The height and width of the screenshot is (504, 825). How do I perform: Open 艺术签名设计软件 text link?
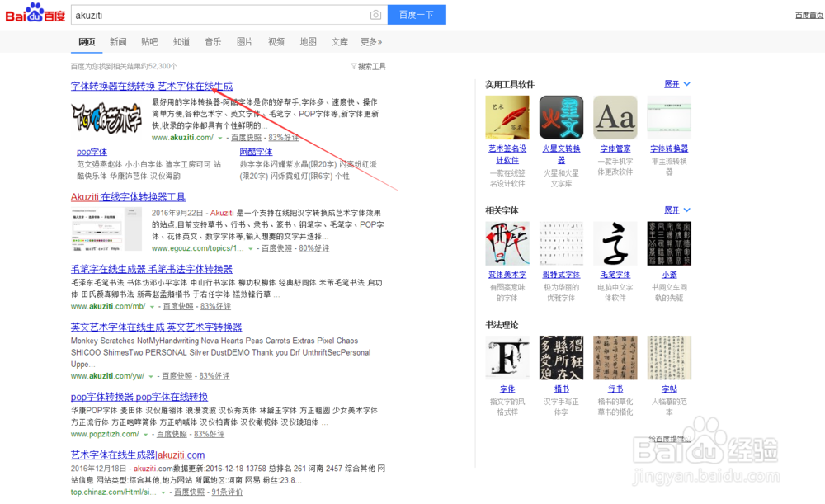tap(507, 154)
